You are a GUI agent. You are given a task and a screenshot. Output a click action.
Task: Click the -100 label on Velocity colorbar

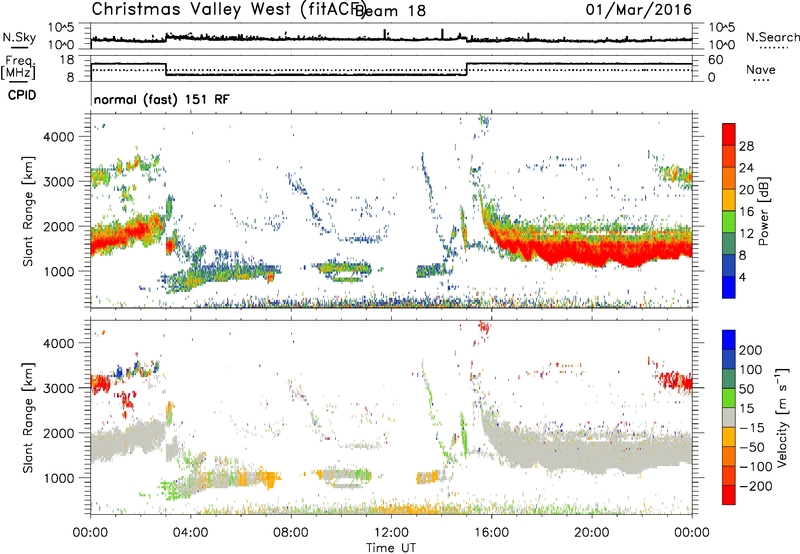coord(756,467)
